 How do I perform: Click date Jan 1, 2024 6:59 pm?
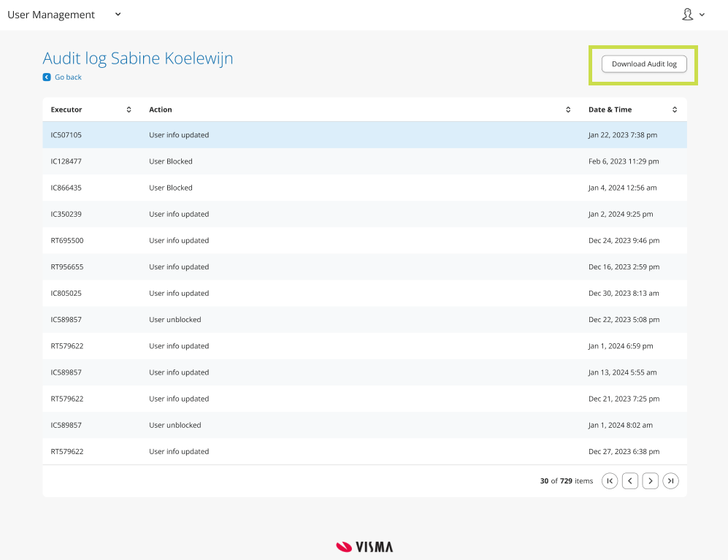point(621,346)
